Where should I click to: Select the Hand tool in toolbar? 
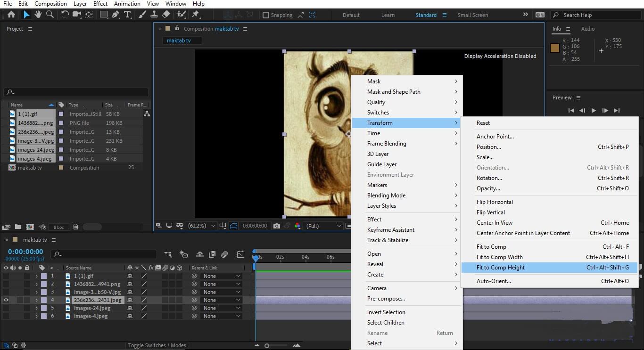[x=38, y=15]
